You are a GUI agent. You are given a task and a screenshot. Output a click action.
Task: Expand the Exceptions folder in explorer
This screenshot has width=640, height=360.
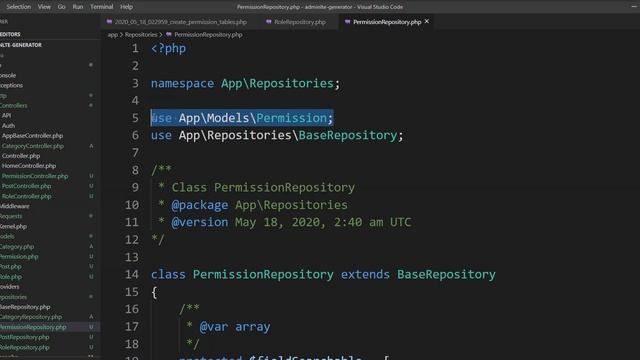(x=11, y=85)
